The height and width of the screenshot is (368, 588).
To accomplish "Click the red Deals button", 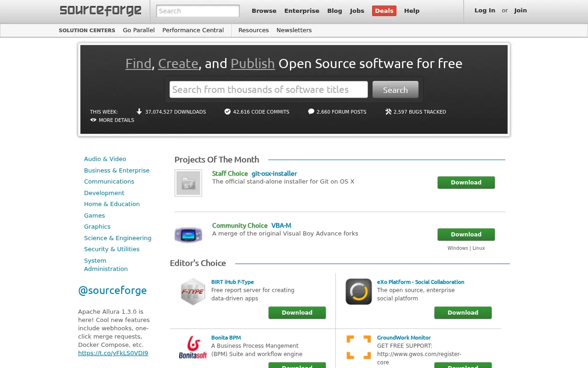I will [384, 11].
